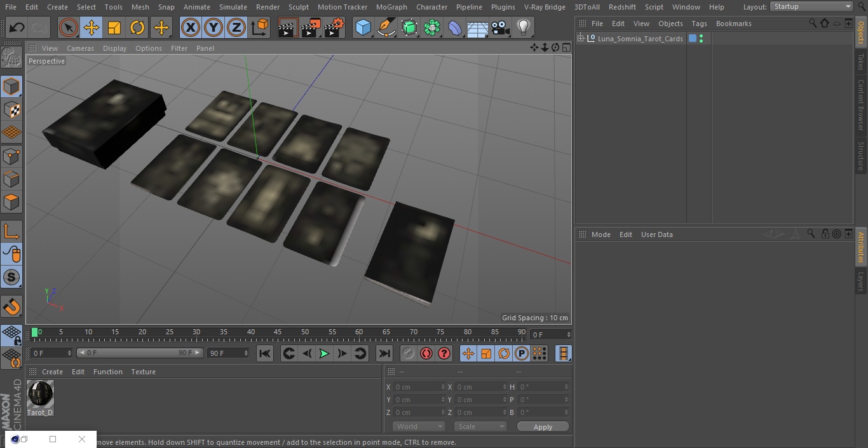Expand Luna_Somnia_Tarot_Cards object tree
The image size is (868, 448).
[580, 39]
